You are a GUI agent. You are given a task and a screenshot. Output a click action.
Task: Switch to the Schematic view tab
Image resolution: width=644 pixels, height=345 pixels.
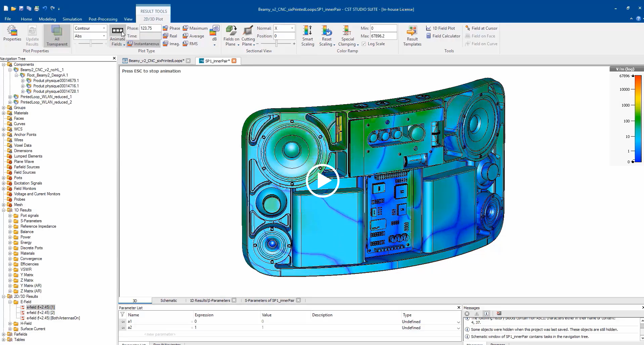[x=169, y=300]
